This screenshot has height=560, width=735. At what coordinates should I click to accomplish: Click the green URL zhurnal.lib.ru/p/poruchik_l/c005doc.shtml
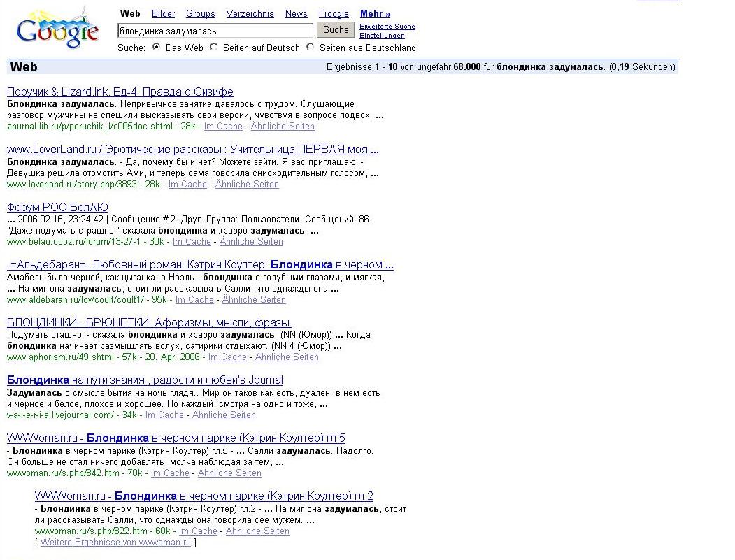click(x=90, y=126)
